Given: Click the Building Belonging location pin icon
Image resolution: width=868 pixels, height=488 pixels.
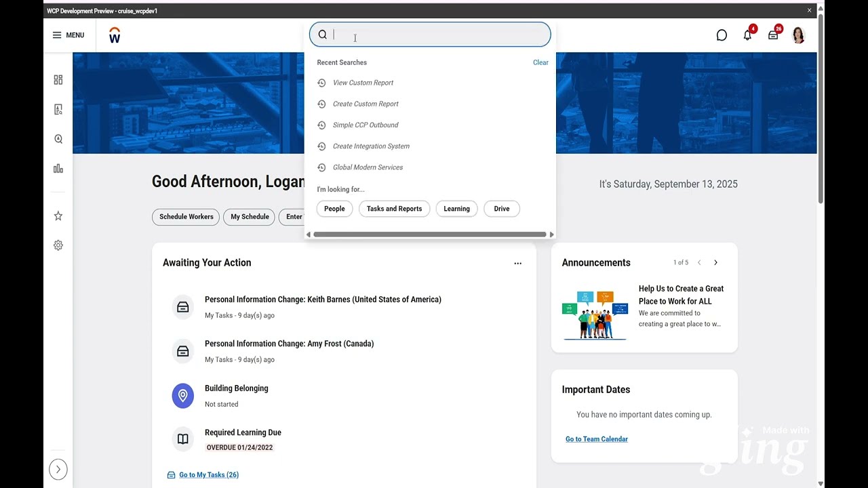Looking at the screenshot, I should coord(183,396).
